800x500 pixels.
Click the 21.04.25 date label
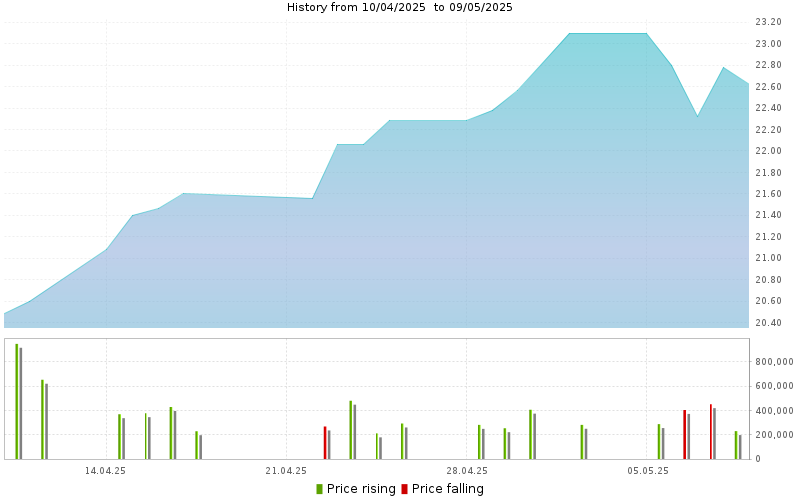tap(286, 470)
